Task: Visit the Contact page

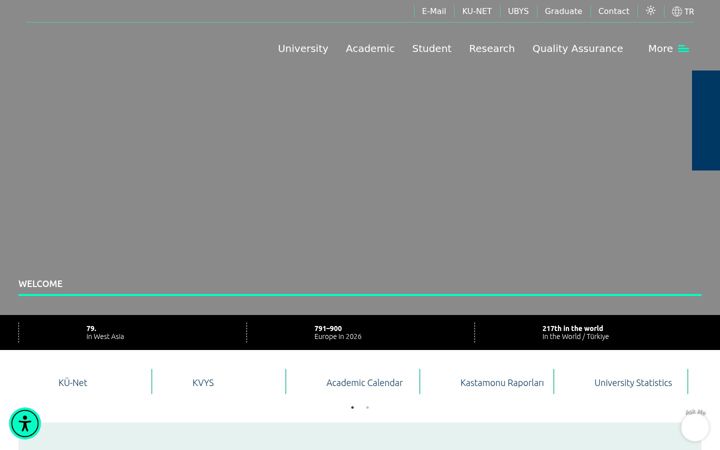Action: point(613,11)
